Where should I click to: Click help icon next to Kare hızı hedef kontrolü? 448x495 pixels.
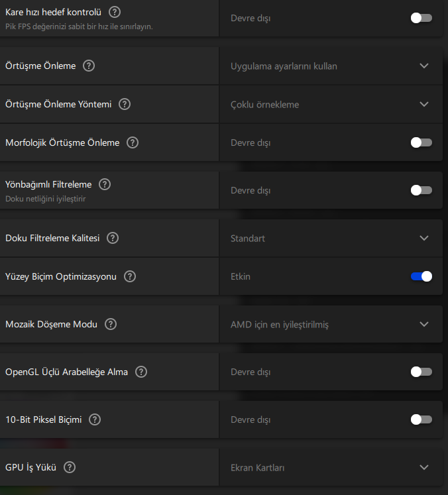(x=115, y=11)
